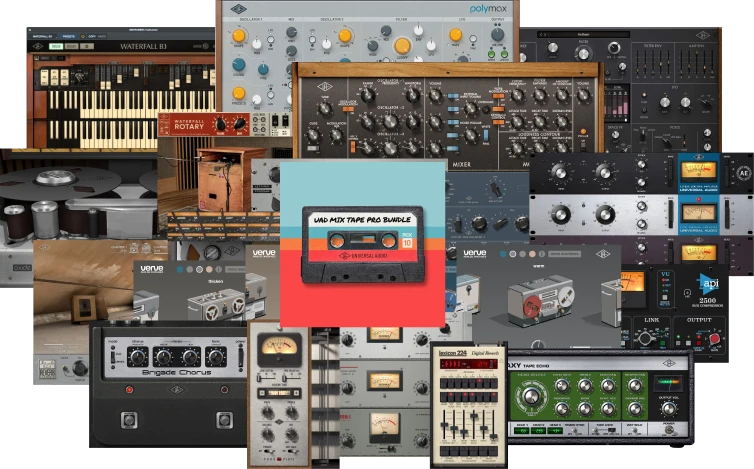Image resolution: width=754 pixels, height=469 pixels.
Task: Click the UA logo on Galaxy Tape Echo
Action: pyautogui.click(x=668, y=364)
